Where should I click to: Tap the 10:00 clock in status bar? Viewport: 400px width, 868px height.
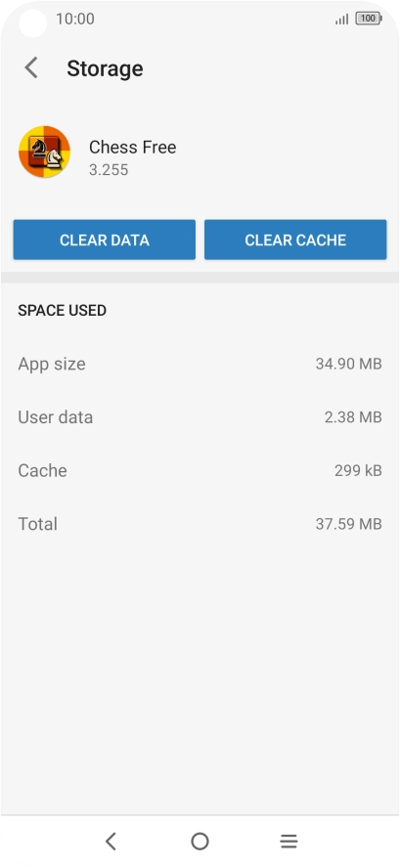click(74, 19)
